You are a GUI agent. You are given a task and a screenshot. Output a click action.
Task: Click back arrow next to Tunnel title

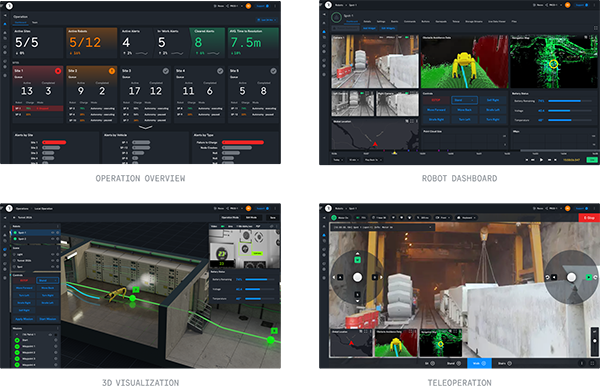pyautogui.click(x=14, y=217)
